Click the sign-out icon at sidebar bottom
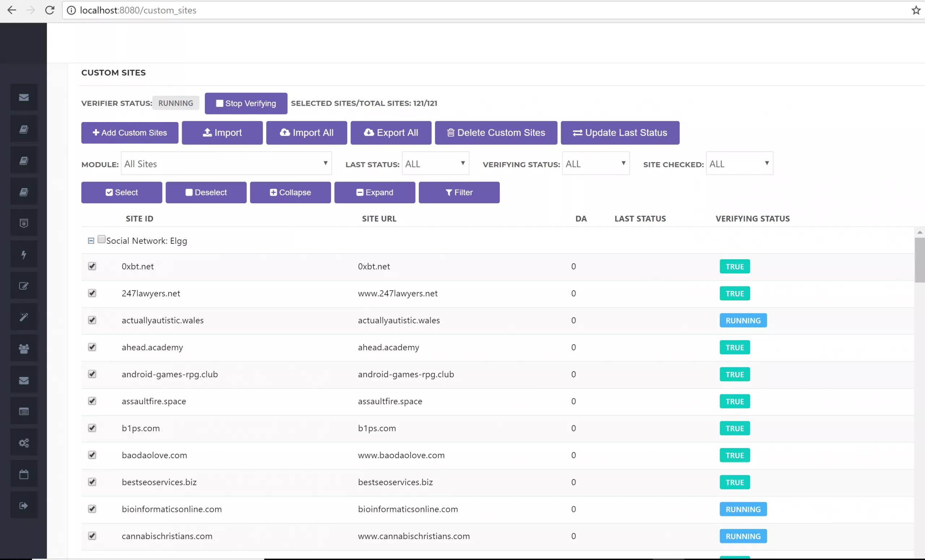Screen dimensions: 925x560 pos(23,505)
